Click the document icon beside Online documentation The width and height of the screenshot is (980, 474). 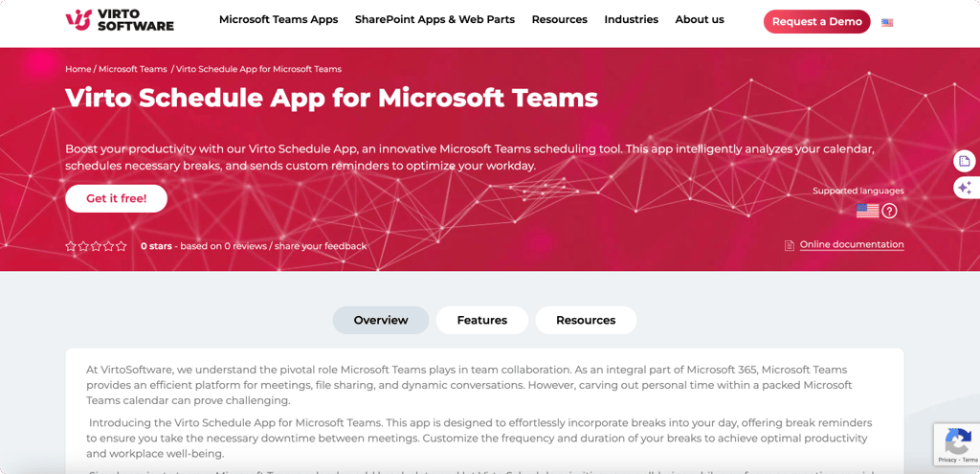[x=790, y=245]
